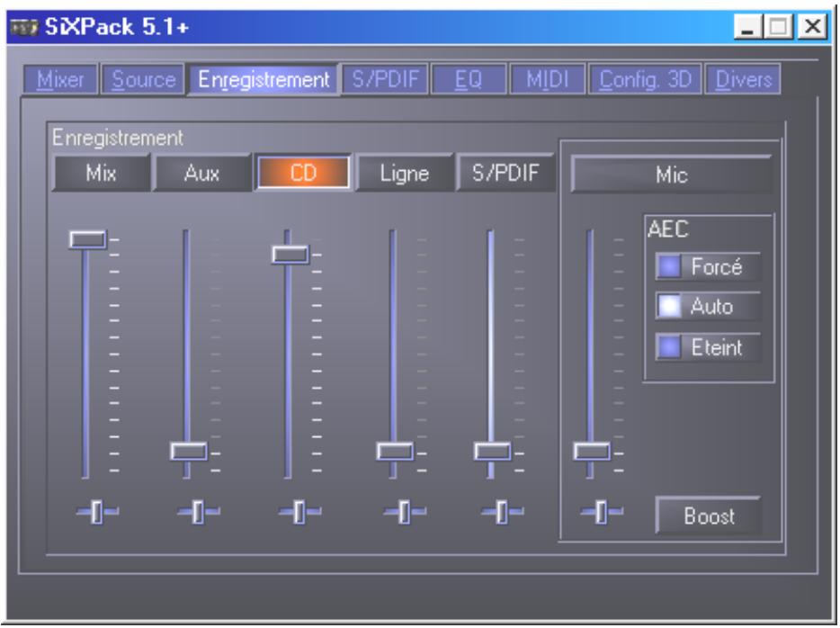Click the S/PDIF balance slider knob
The image size is (840, 628).
(502, 512)
